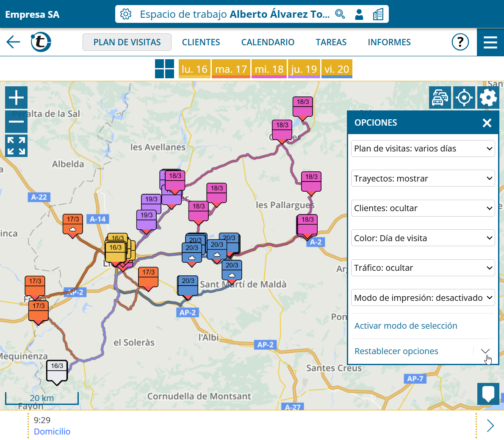Viewport: 504px width, 440px height.
Task: Open traffic view with the cars icon
Action: 440,98
